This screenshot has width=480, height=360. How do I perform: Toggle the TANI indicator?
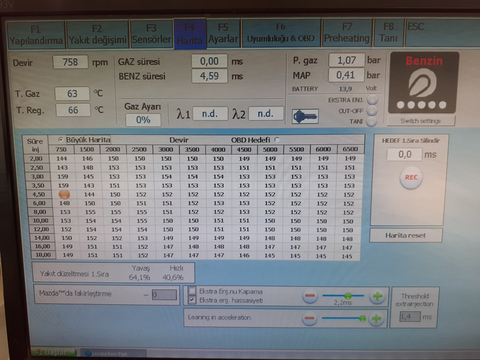click(x=372, y=121)
